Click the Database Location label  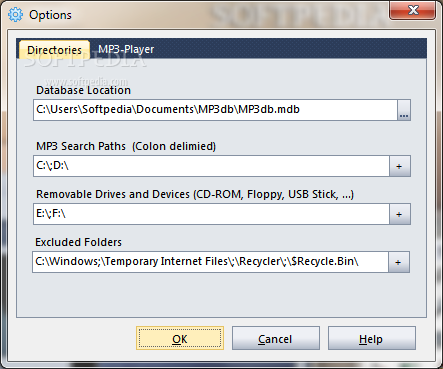pos(83,90)
